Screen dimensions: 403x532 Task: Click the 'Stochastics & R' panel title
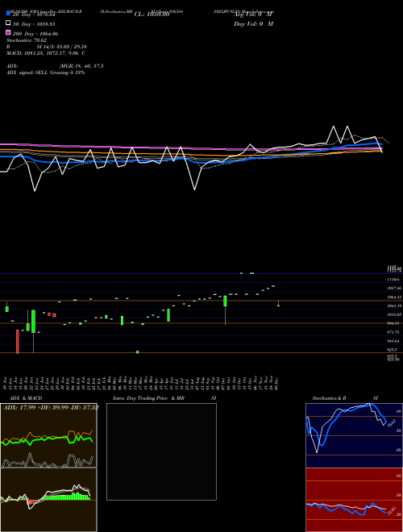[x=329, y=398]
